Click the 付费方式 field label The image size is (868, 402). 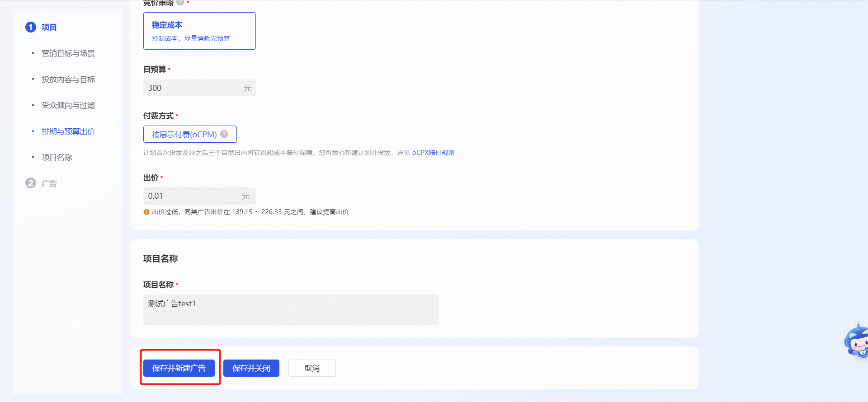pyautogui.click(x=158, y=116)
